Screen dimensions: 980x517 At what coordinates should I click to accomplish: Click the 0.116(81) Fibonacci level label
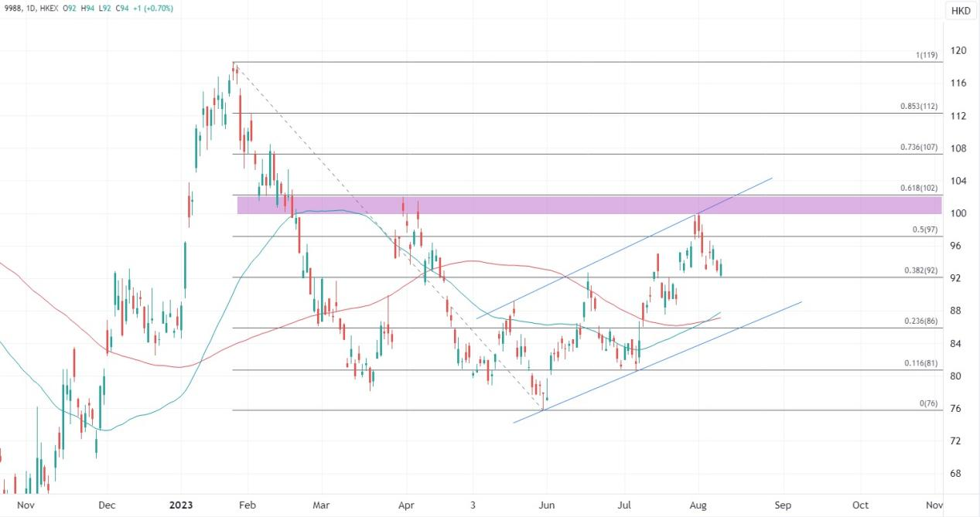tap(920, 363)
